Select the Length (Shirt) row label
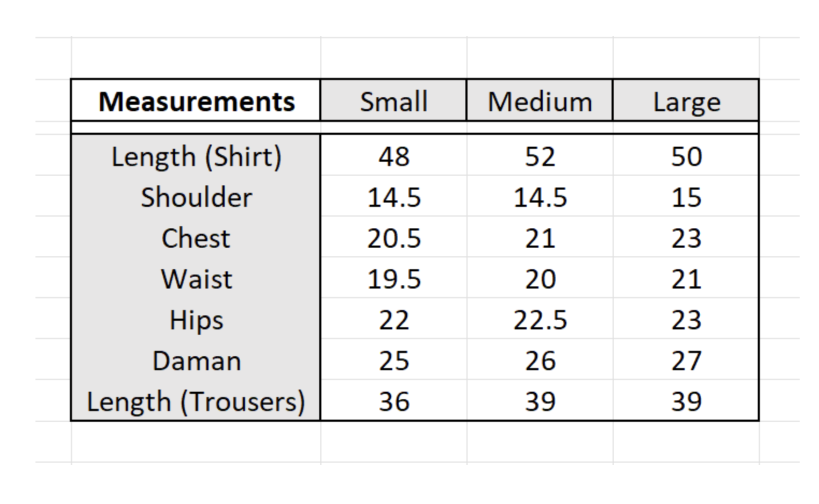819x504 pixels. tap(196, 157)
